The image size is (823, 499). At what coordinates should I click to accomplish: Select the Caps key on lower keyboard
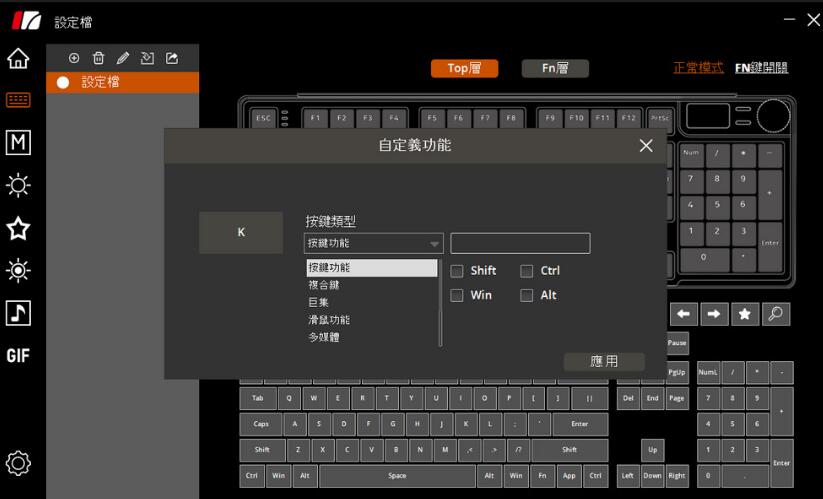(261, 424)
